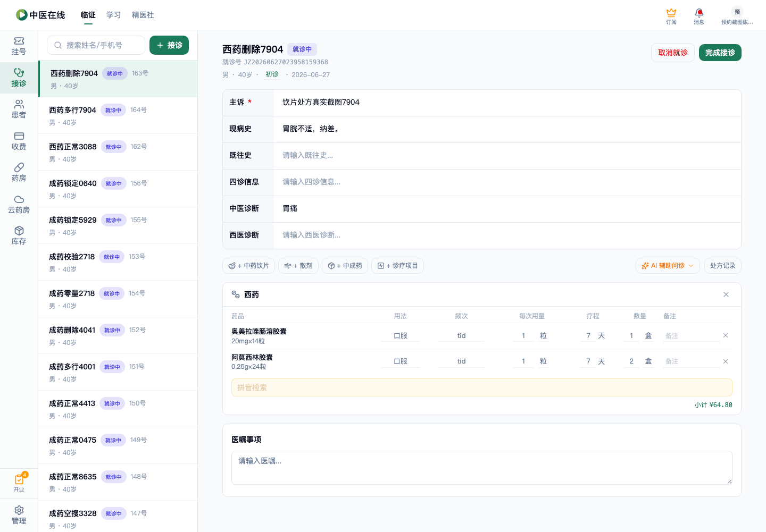Click the 中医在线 logo

40,15
